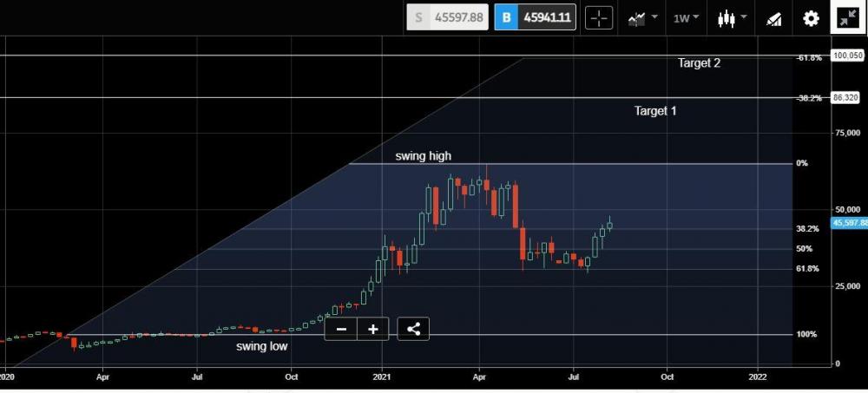Click the 100,050 price level tag

tap(847, 56)
